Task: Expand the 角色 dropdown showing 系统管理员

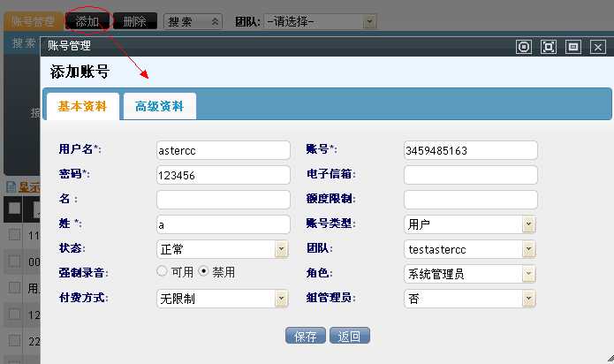Action: coord(470,274)
